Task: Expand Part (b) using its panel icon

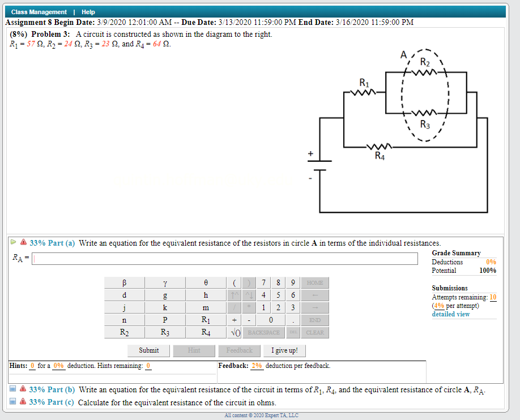Action: pos(13,389)
